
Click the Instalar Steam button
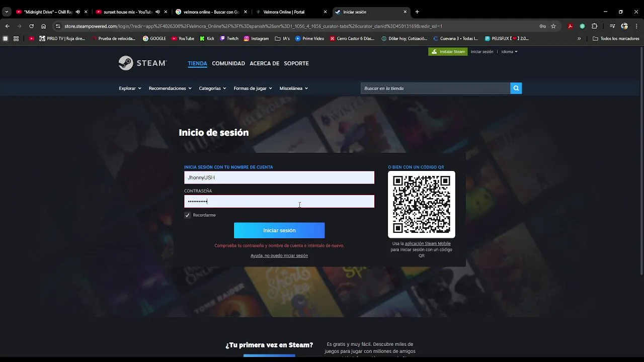click(448, 52)
